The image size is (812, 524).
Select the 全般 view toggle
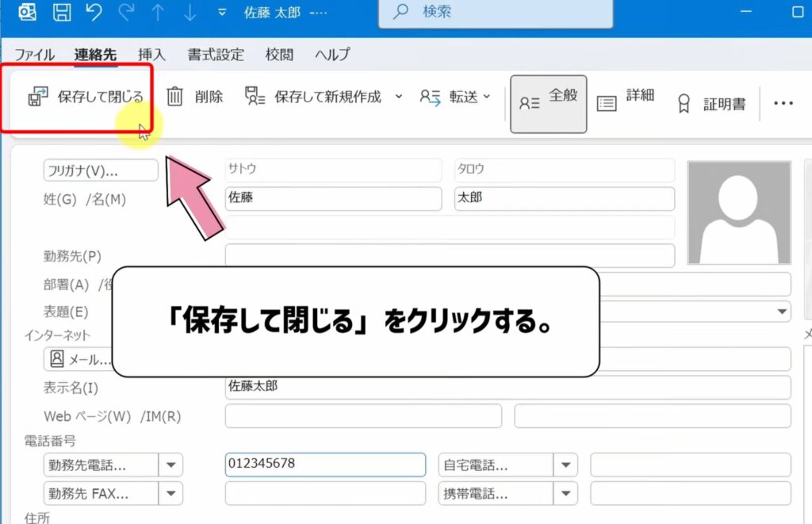549,102
